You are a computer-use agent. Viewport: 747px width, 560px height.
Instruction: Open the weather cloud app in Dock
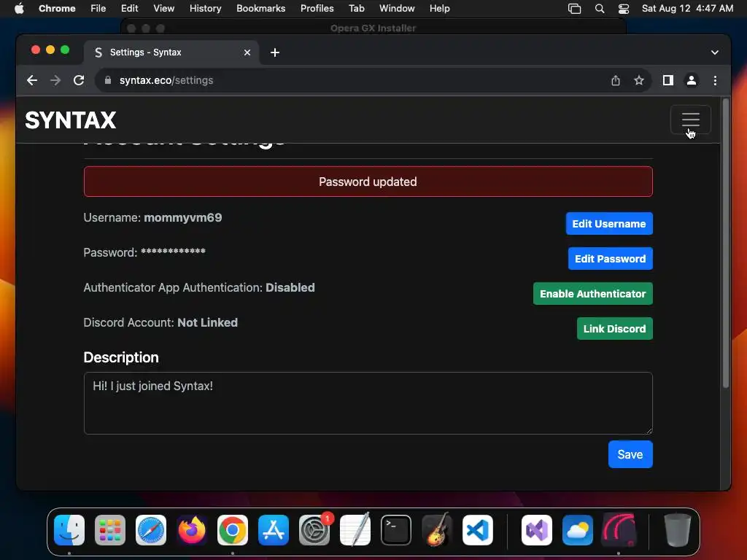[578, 530]
